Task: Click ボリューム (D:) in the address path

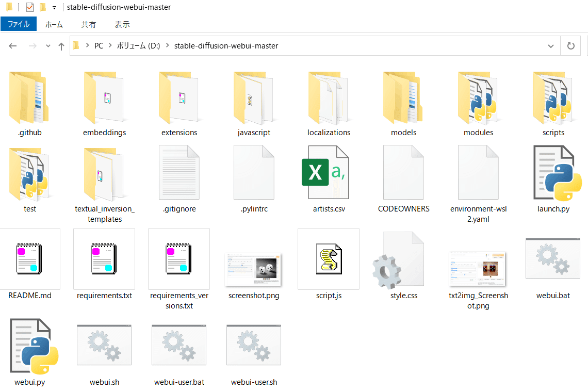Action: pos(138,46)
